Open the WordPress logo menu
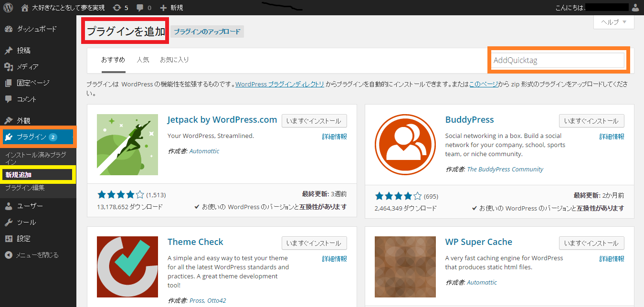The image size is (644, 307). pos(8,8)
